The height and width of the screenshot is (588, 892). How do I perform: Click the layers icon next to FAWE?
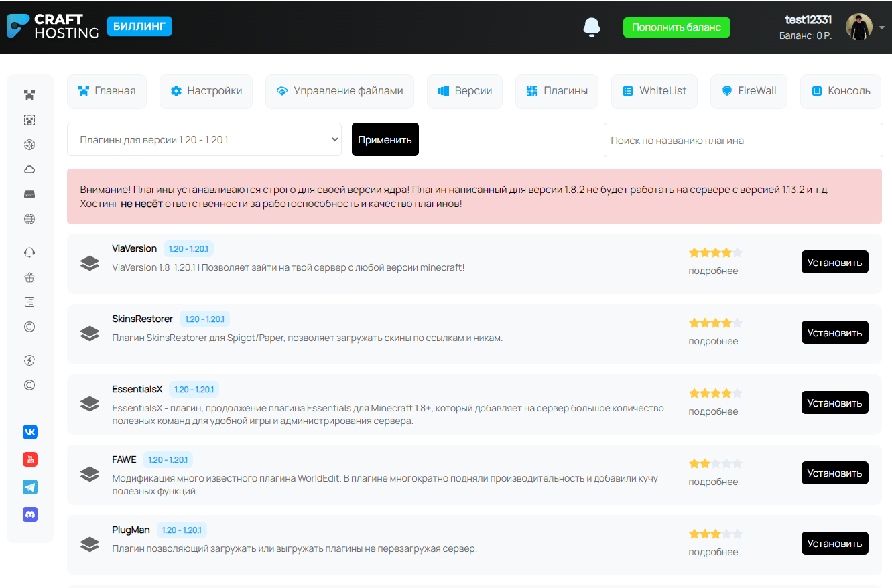click(x=90, y=474)
